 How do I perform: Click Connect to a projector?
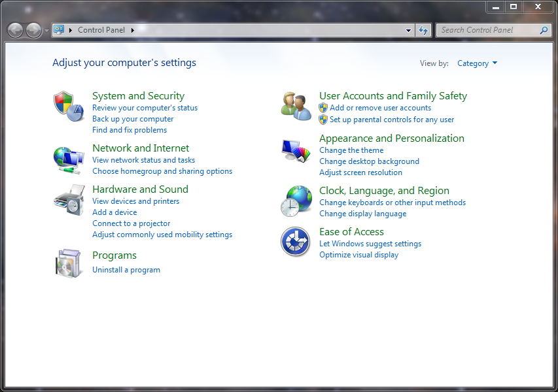pos(131,223)
